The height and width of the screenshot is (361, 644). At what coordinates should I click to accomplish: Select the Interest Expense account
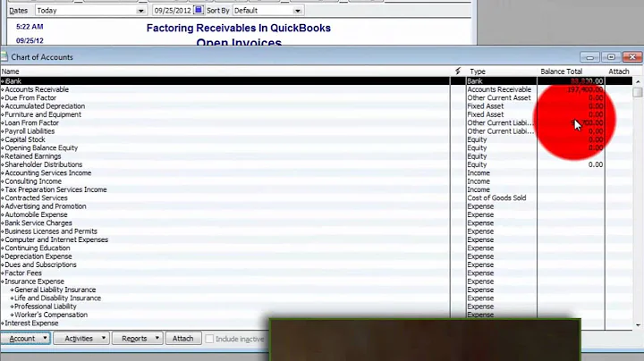(x=31, y=323)
